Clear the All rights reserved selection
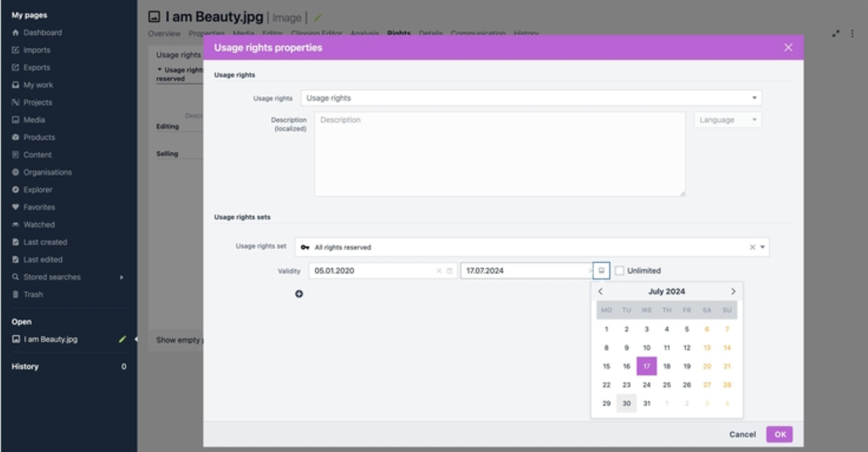 coord(752,247)
